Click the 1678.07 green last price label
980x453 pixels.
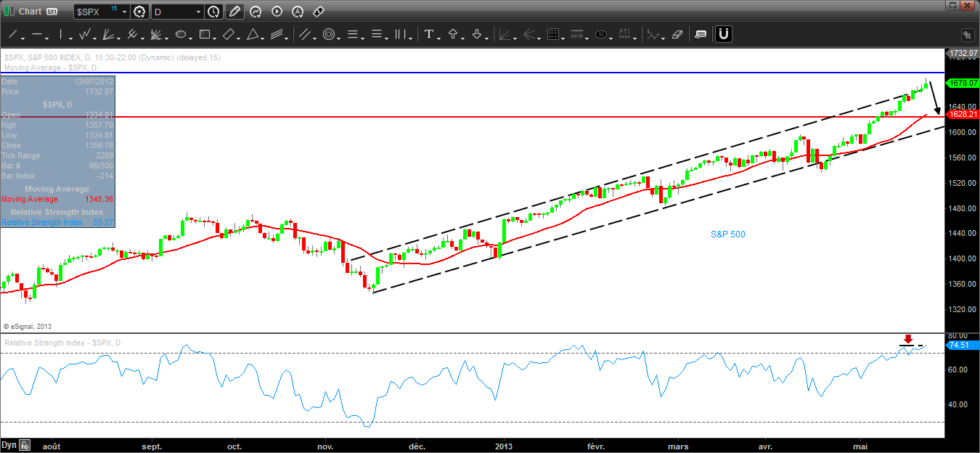coord(963,83)
